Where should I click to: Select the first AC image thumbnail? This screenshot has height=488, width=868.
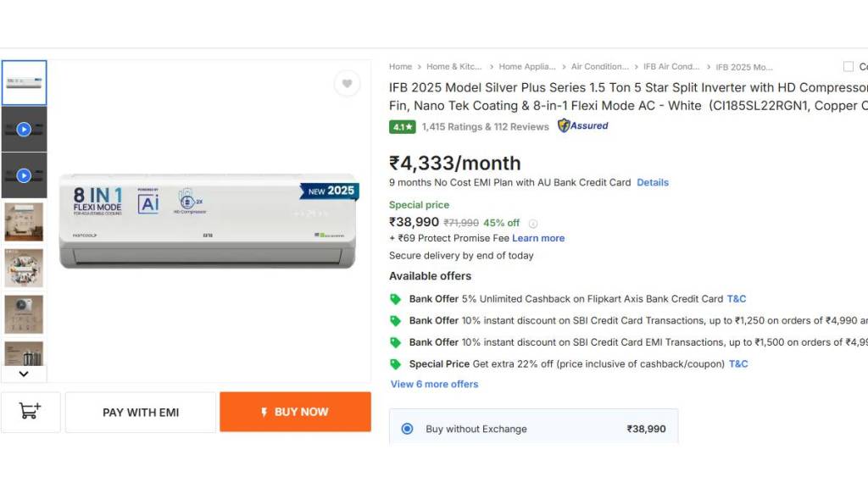(24, 83)
